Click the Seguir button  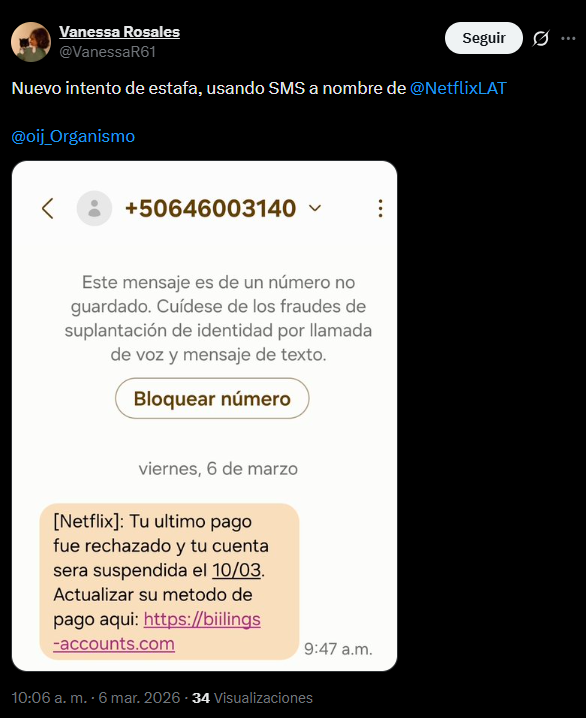483,38
